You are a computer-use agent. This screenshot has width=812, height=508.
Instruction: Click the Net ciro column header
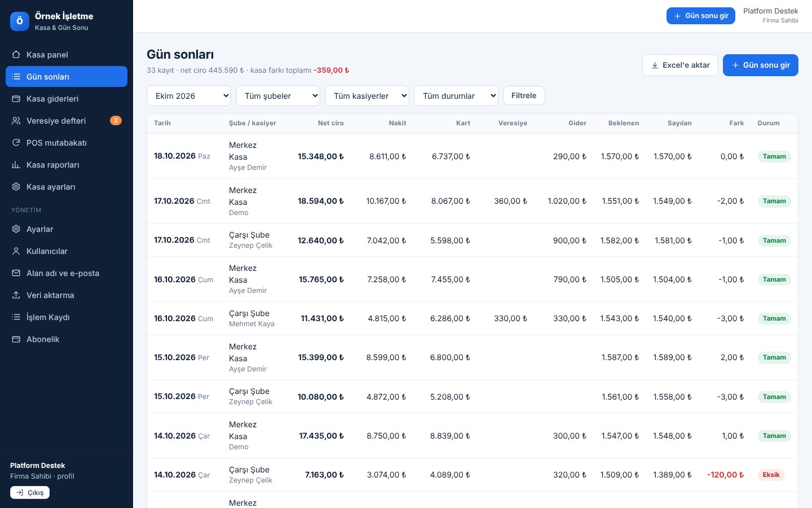(x=330, y=123)
